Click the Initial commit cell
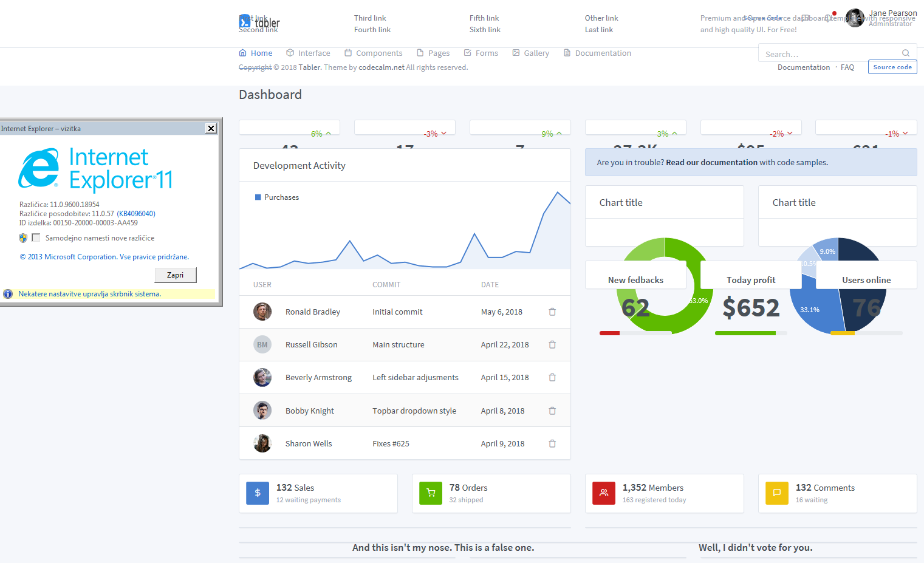924x563 pixels. [x=397, y=312]
